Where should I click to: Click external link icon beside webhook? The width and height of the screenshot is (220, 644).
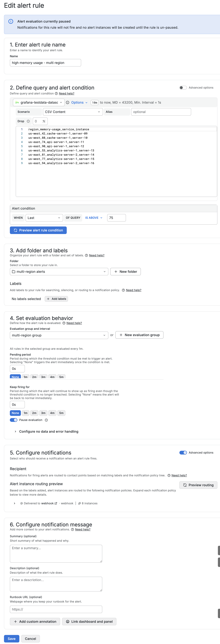[x=56, y=503]
